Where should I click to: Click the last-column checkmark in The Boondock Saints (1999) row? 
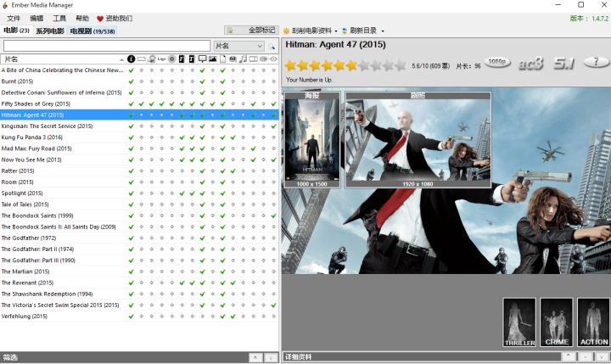tap(273, 216)
